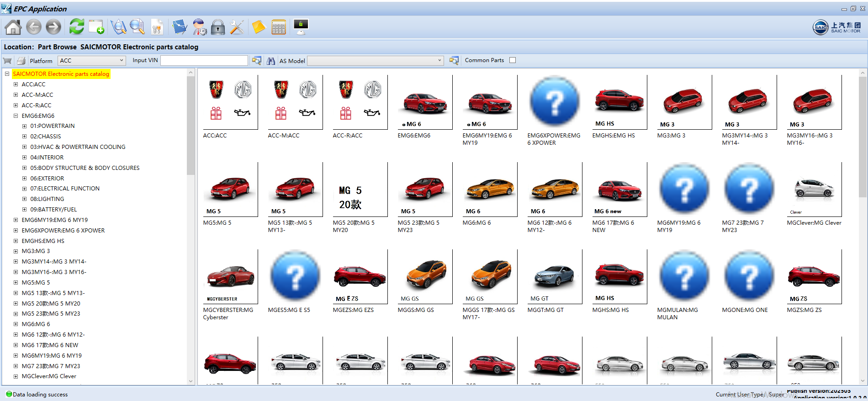868x401 pixels.
Task: Expand the MGClever:MG Clever tree node
Action: pyautogui.click(x=16, y=376)
